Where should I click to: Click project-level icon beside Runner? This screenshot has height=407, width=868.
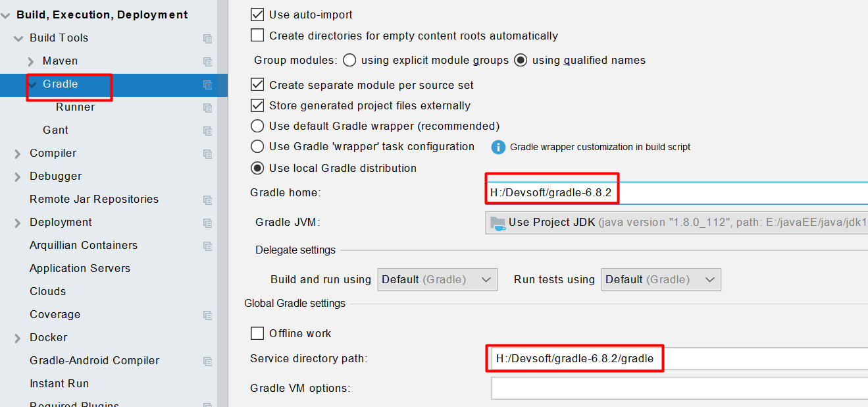pyautogui.click(x=208, y=108)
